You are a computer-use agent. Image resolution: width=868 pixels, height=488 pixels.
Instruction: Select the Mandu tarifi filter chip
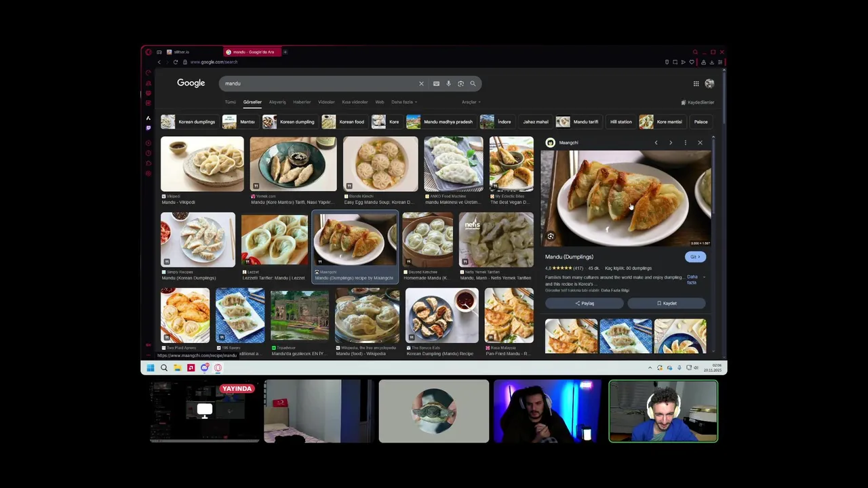tap(578, 122)
